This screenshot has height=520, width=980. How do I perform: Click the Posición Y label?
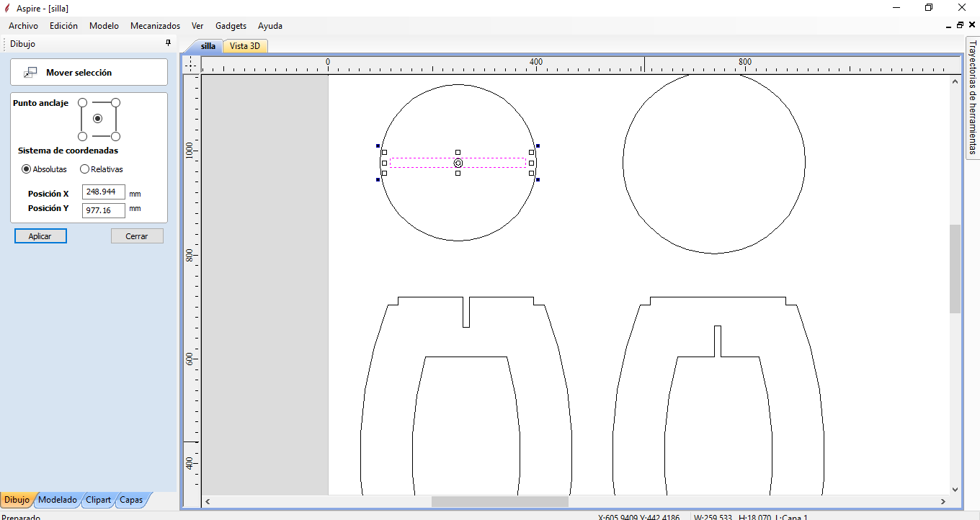point(48,208)
